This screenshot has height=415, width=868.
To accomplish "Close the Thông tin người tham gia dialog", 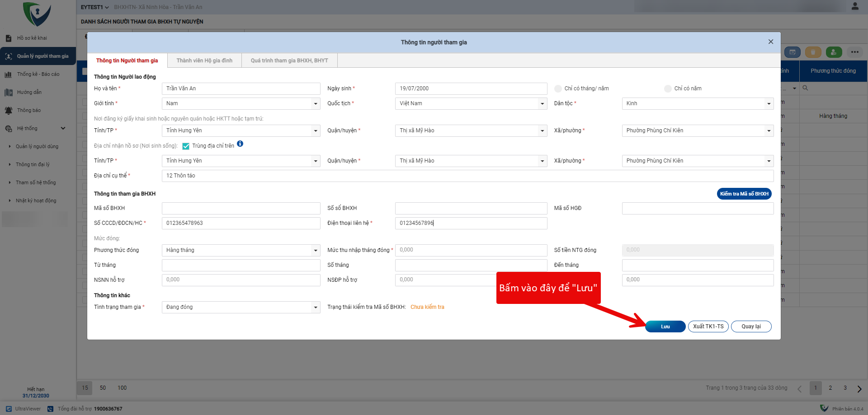I will [x=771, y=42].
